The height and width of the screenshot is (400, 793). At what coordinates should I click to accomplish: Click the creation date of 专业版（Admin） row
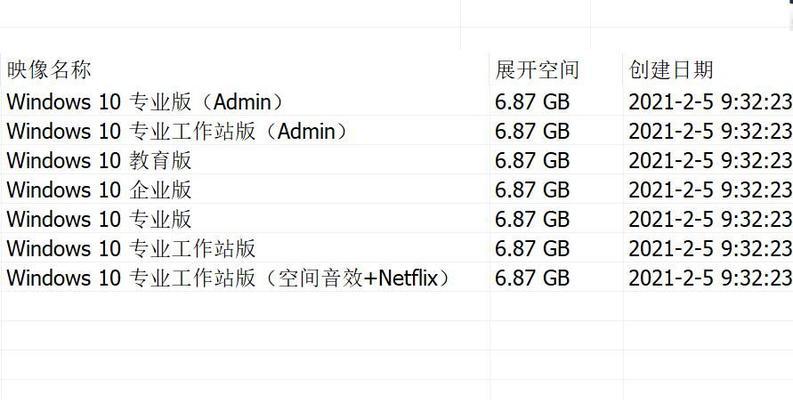tap(710, 102)
